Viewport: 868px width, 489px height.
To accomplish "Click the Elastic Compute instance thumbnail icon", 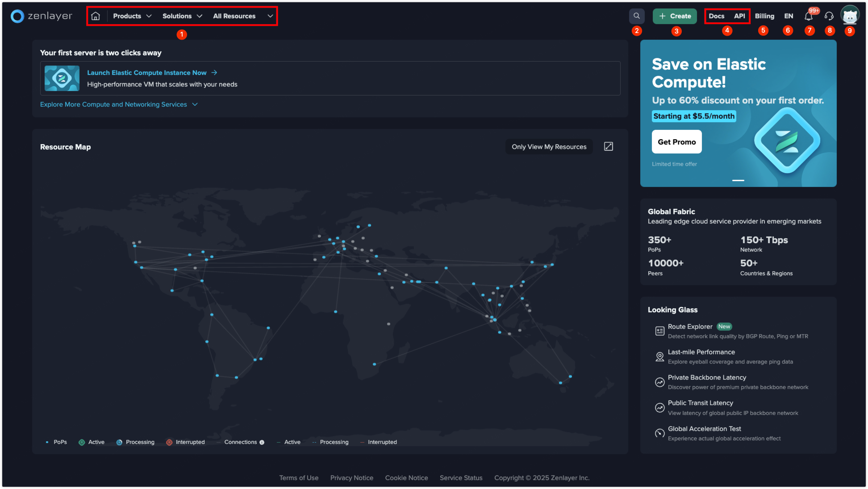I will coord(62,78).
